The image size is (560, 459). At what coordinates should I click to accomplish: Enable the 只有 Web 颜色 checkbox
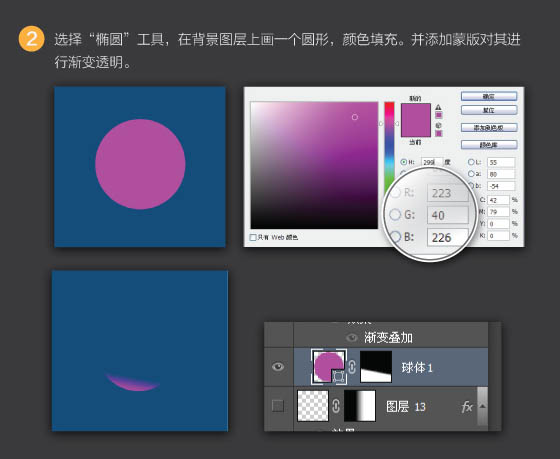[x=253, y=237]
